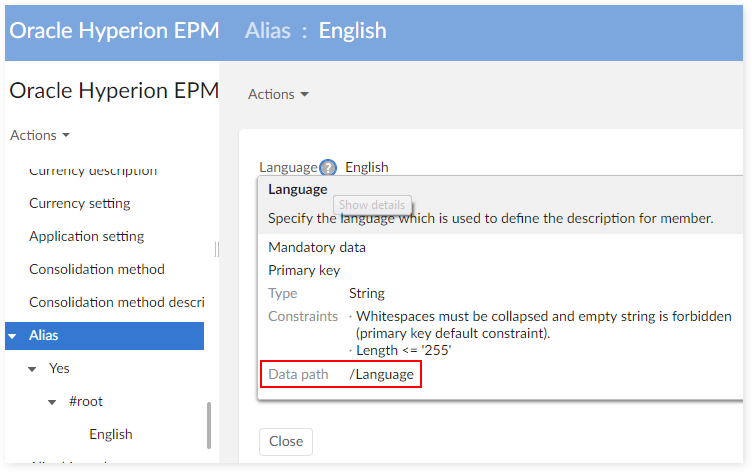This screenshot has height=472, width=752.
Task: Click the Alias breadcrumb in the header
Action: tap(268, 31)
